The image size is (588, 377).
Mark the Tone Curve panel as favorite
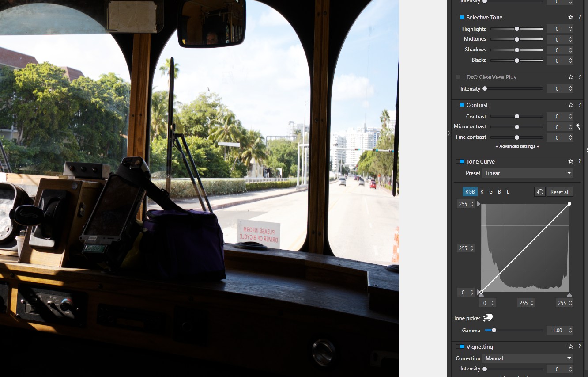coord(571,161)
